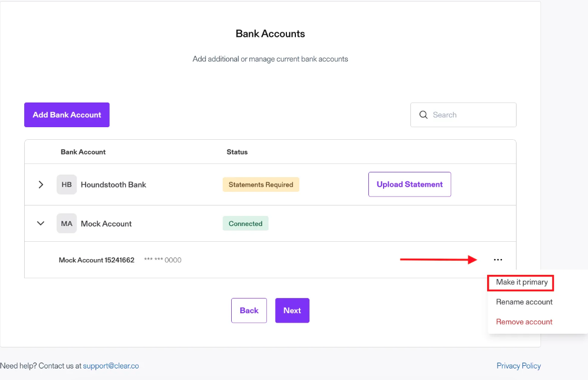Click the Houndstooth Bank name
The image size is (588, 380).
pyautogui.click(x=114, y=184)
